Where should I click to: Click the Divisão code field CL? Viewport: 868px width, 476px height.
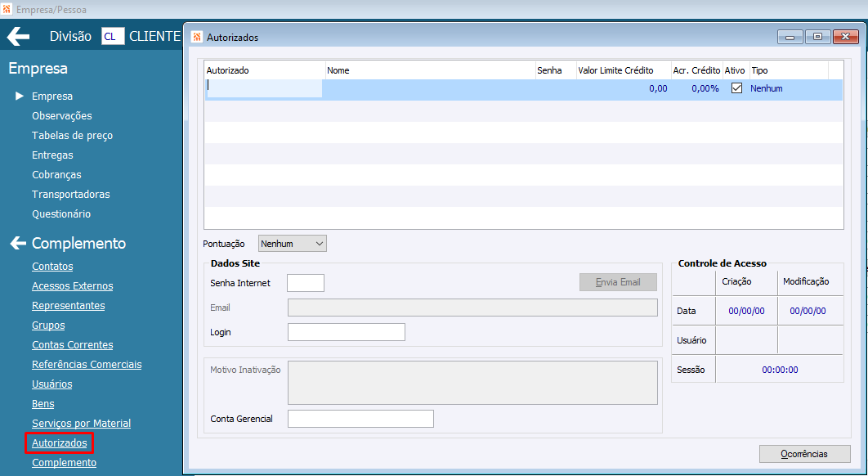[113, 37]
